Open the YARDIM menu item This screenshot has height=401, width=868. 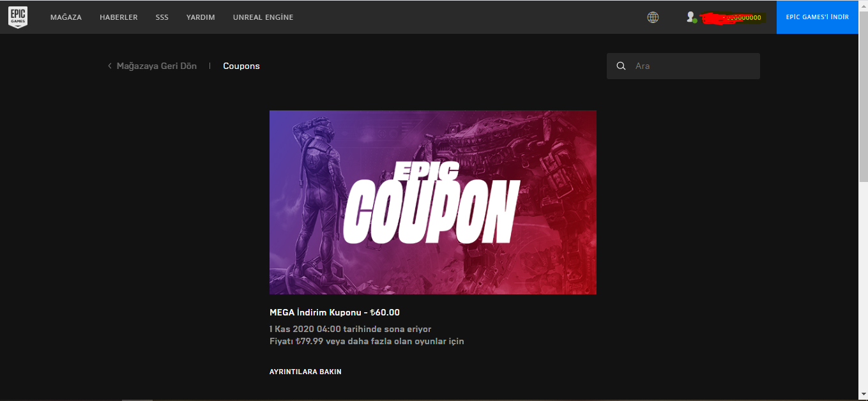[x=201, y=17]
